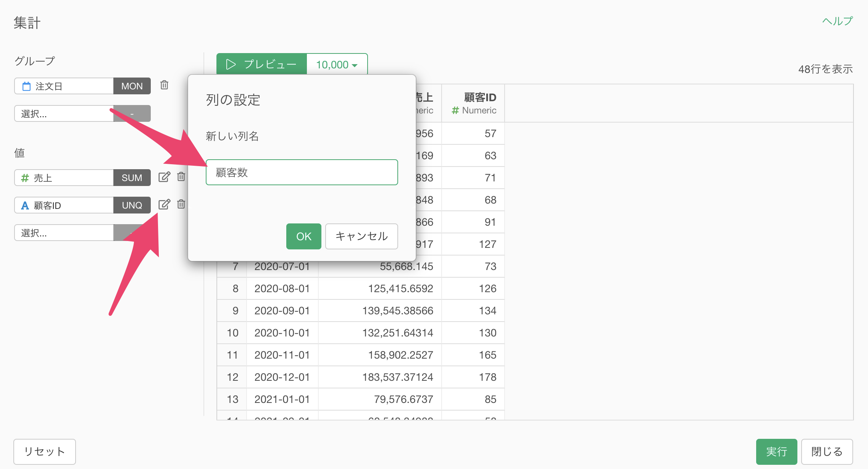Click the 79,576.6737 sales cell
Viewport: 868px width, 469px height.
[380, 399]
